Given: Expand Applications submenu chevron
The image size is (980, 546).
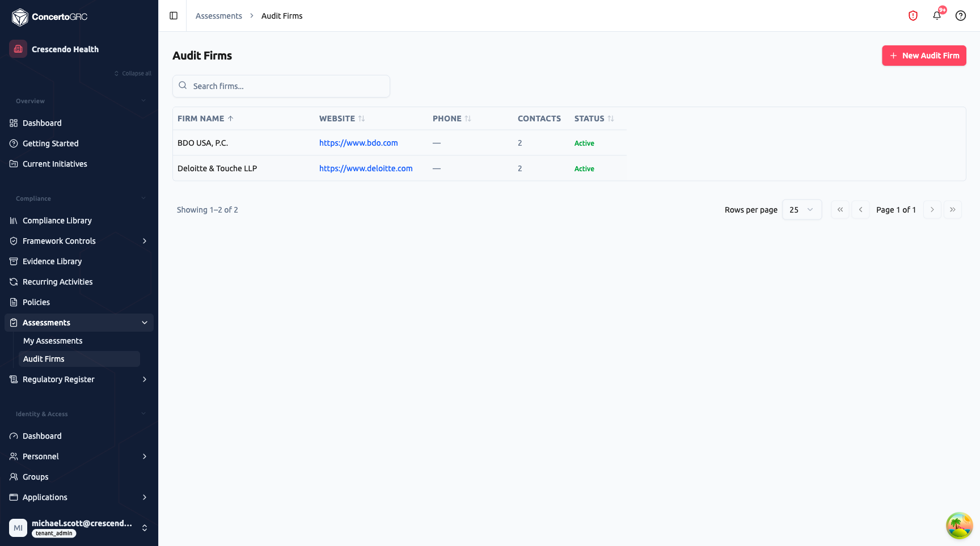Looking at the screenshot, I should pos(145,497).
